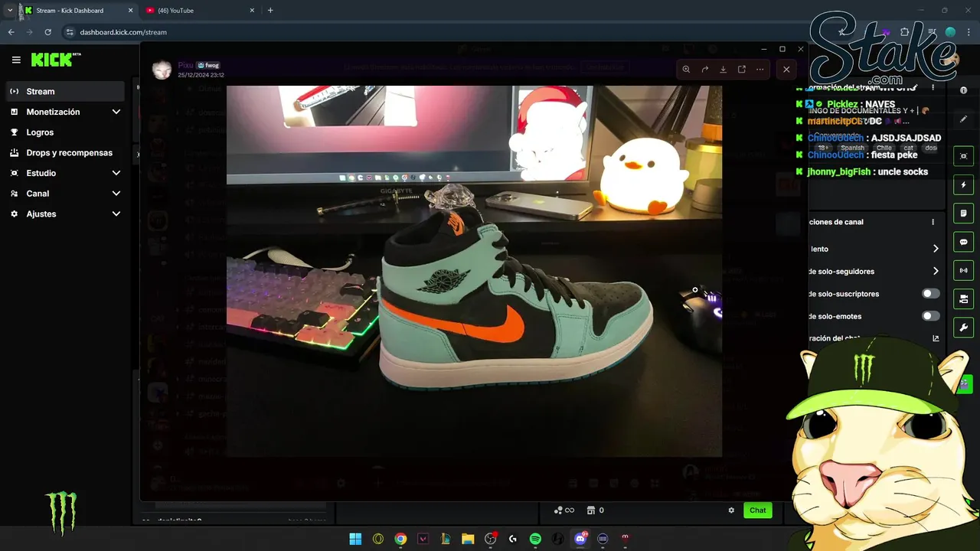This screenshot has height=551, width=980.
Task: Click the info icon in right sidebar
Action: [964, 90]
